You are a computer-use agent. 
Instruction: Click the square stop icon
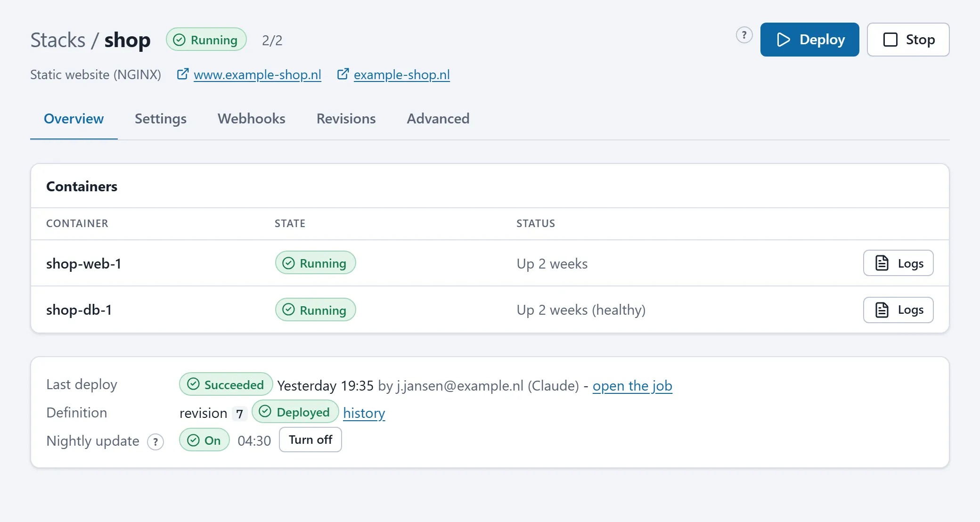click(890, 40)
